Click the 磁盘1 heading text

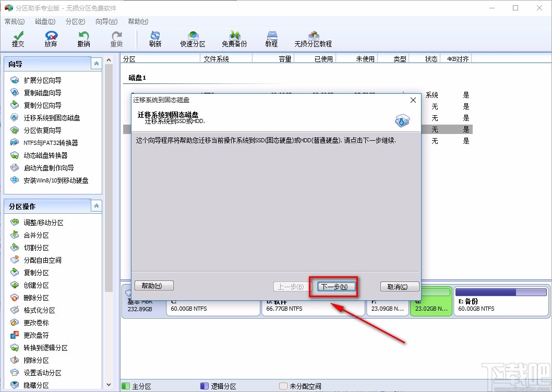coord(137,78)
